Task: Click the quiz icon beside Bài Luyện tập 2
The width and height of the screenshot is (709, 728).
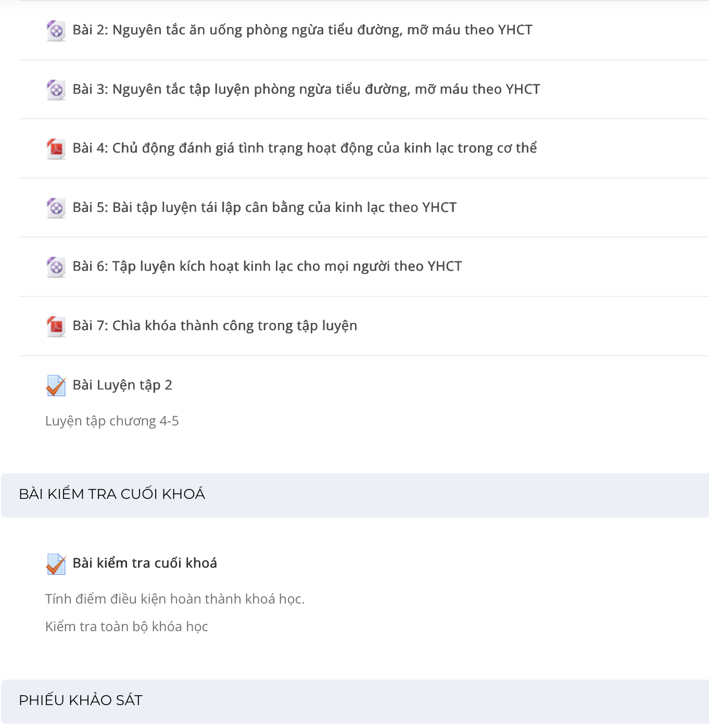Action: 56,386
